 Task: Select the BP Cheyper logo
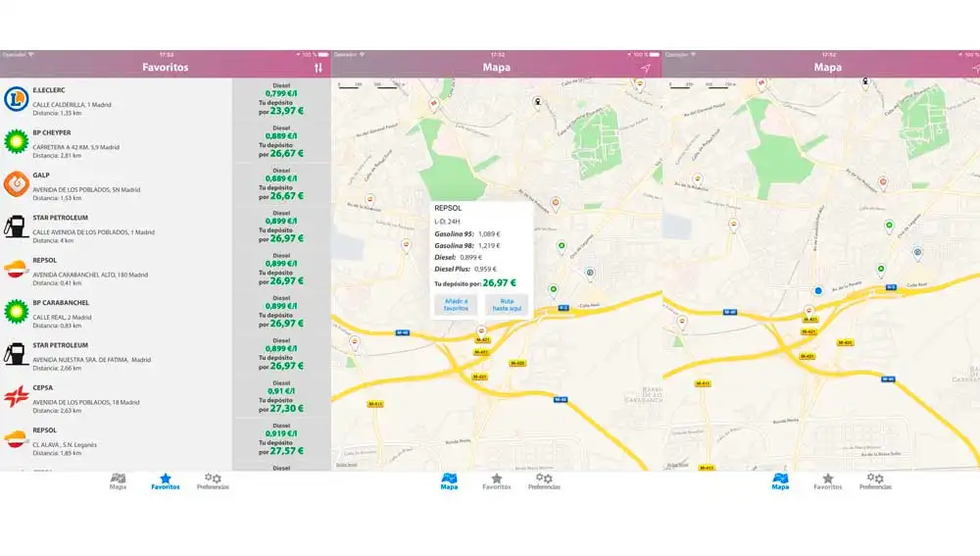pyautogui.click(x=17, y=142)
